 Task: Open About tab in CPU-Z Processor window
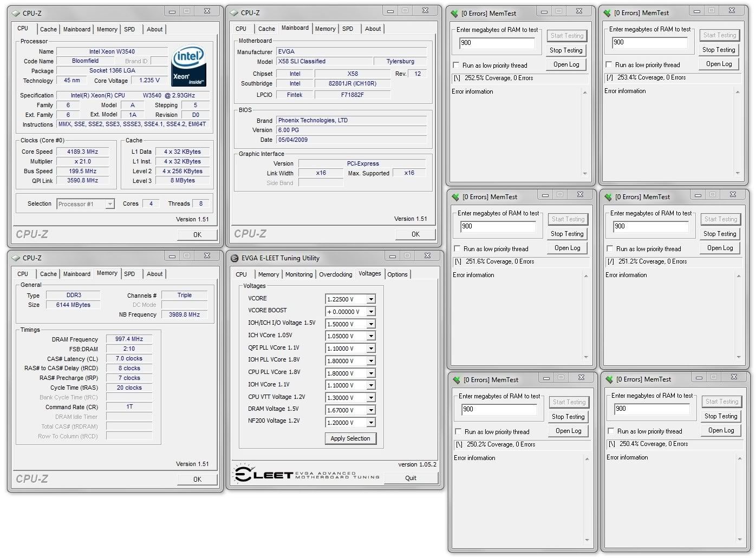[154, 29]
